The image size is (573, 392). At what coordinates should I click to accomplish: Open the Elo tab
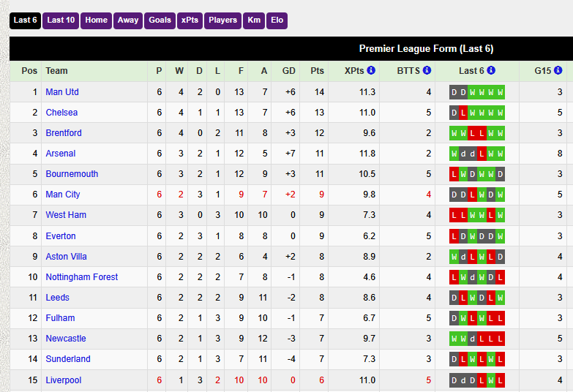click(277, 20)
